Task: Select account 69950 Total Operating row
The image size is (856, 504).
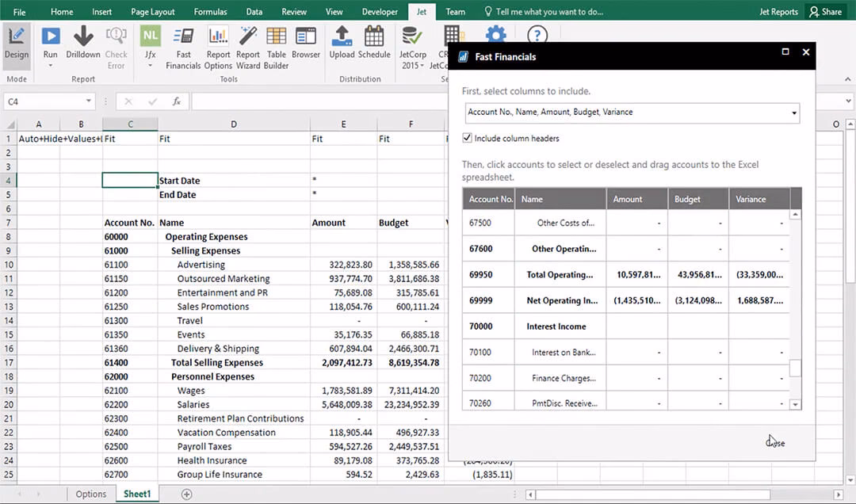Action: tap(625, 275)
